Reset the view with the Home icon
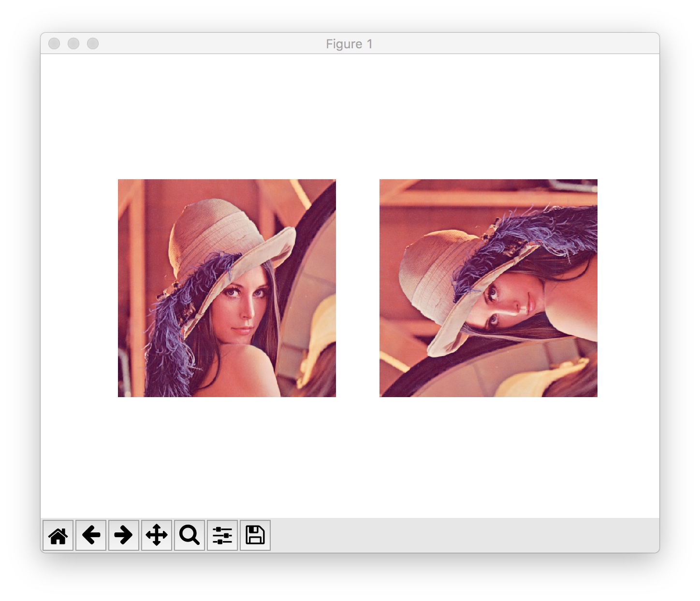The width and height of the screenshot is (700, 601). coord(58,535)
